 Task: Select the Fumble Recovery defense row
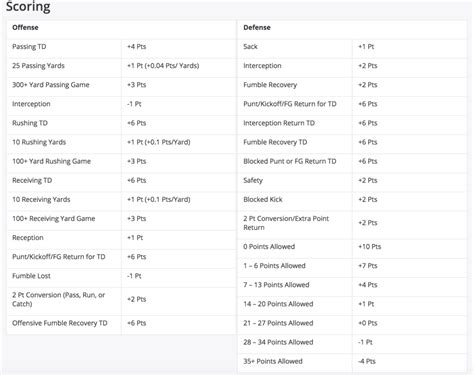[x=352, y=85]
